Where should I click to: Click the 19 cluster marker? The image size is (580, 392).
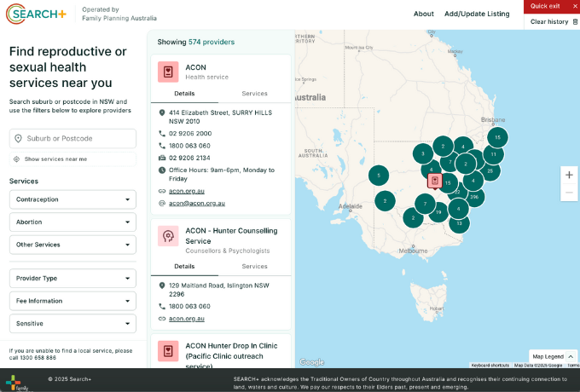438,212
